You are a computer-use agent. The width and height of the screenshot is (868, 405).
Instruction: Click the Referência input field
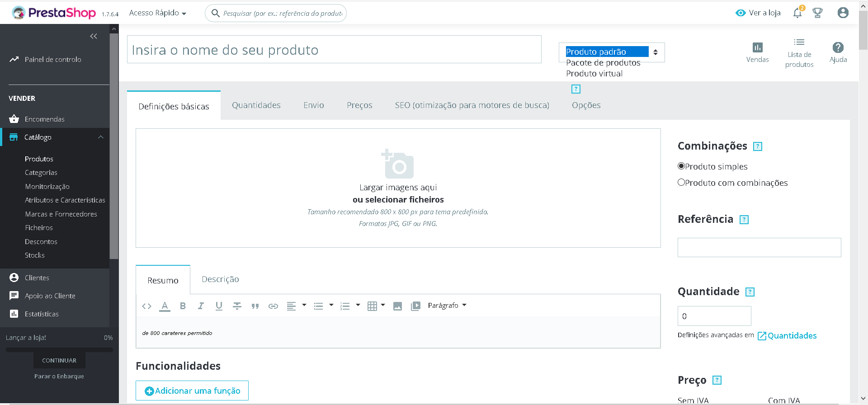(759, 248)
